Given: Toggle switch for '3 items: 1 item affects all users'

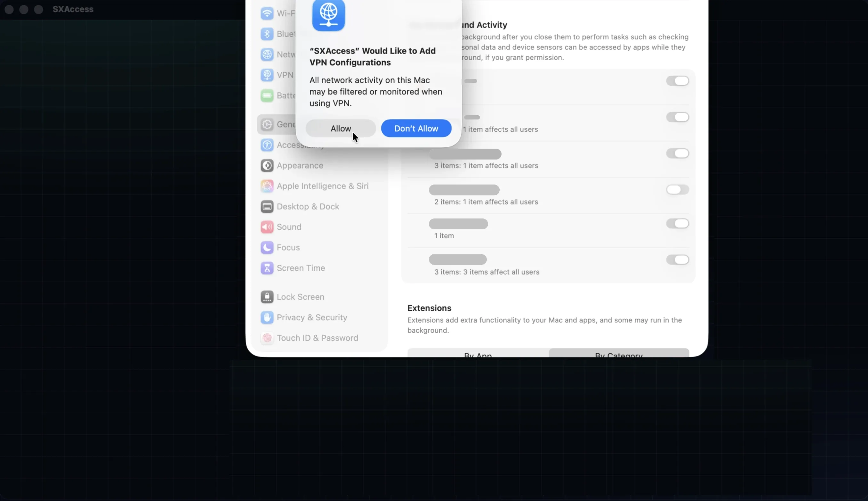Looking at the screenshot, I should click(x=678, y=153).
